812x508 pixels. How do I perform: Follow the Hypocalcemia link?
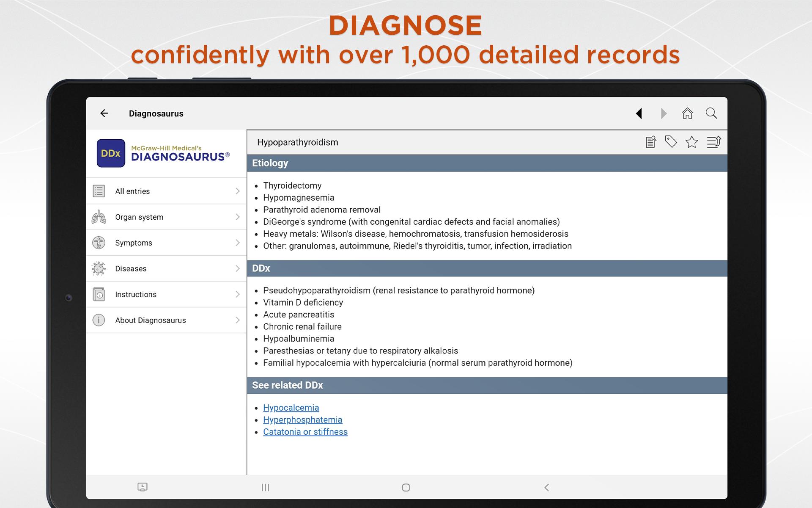click(291, 408)
